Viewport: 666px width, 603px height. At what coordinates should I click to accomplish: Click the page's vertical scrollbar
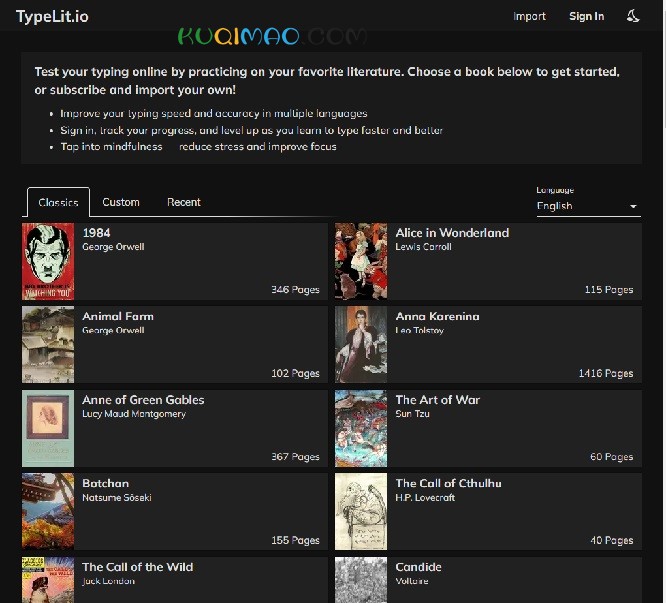click(x=664, y=302)
